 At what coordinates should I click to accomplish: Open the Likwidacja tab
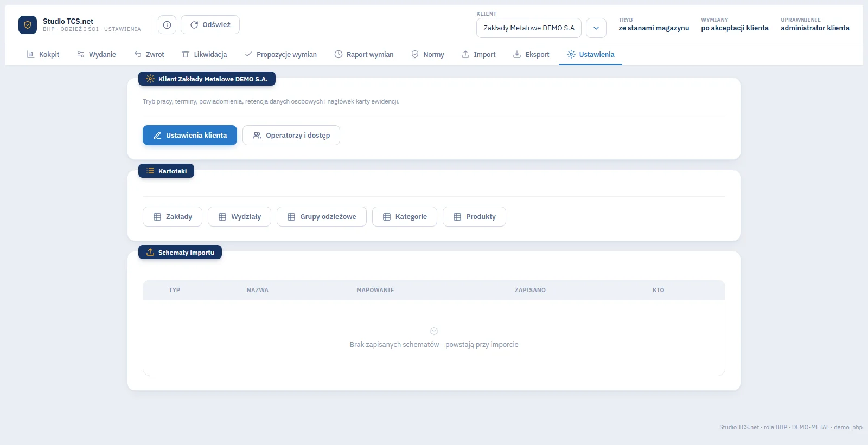[204, 55]
